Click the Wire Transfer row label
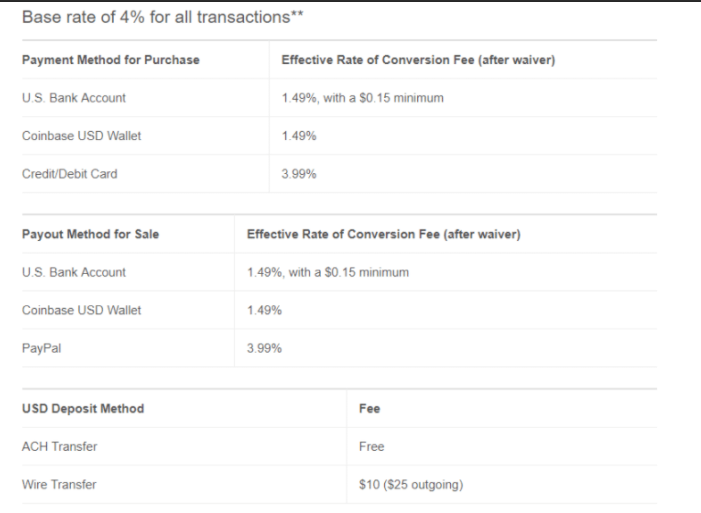The height and width of the screenshot is (513, 701). pos(59,485)
